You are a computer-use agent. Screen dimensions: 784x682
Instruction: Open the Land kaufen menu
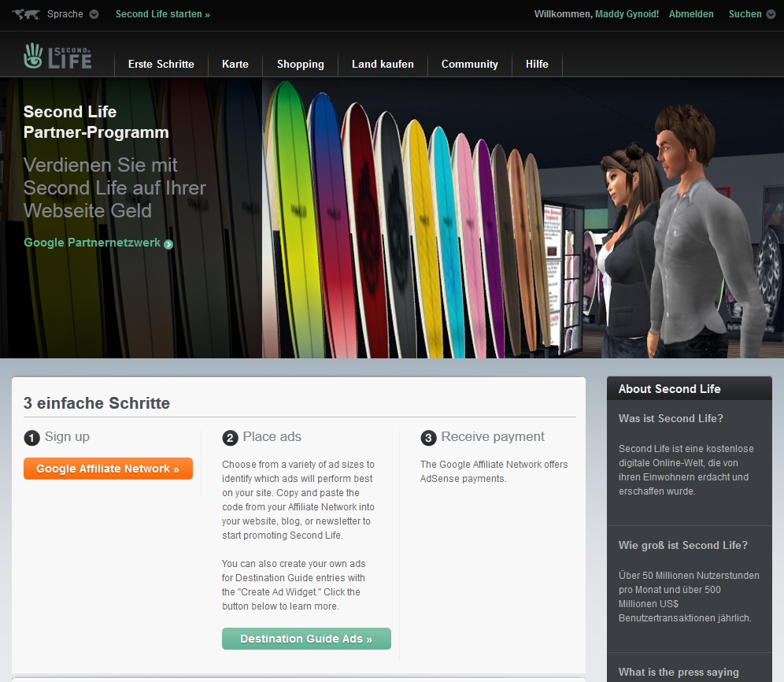click(383, 64)
